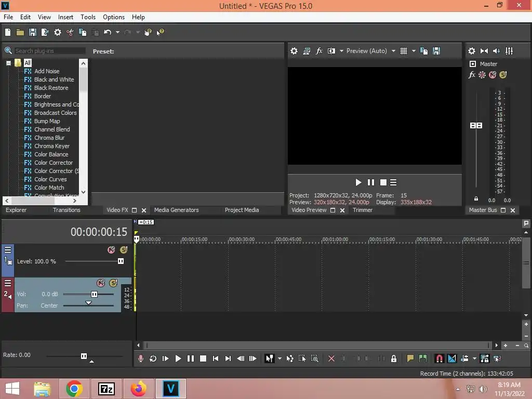The width and height of the screenshot is (532, 399).
Task: Open video track 1 hamburger menu
Action: [8, 250]
